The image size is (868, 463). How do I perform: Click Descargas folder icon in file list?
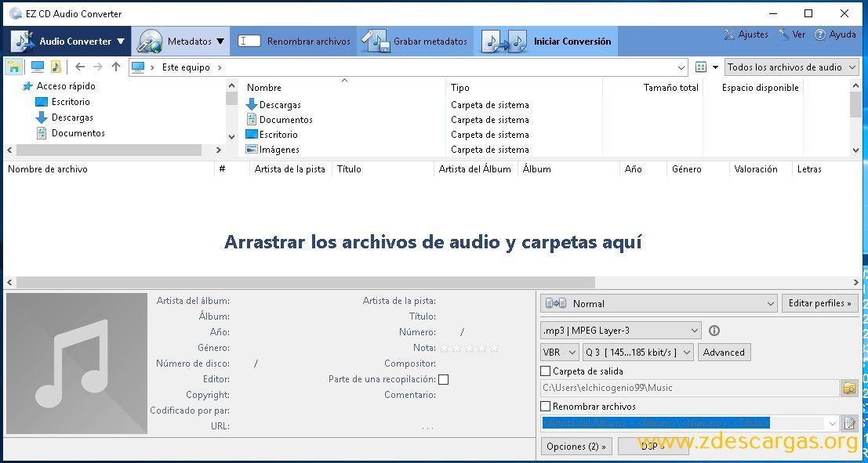pos(252,104)
